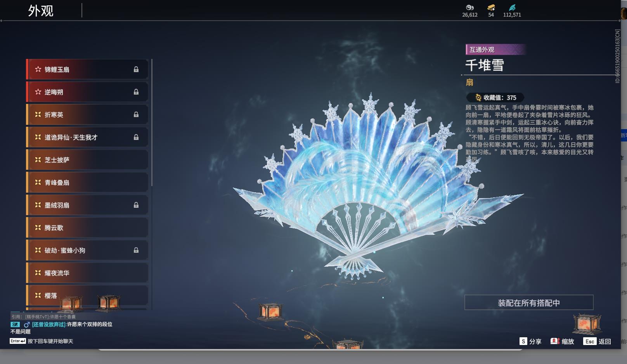Viewport: 627px width, 364px height.
Task: Choose 腾云歌 fan skin
Action: (x=87, y=228)
